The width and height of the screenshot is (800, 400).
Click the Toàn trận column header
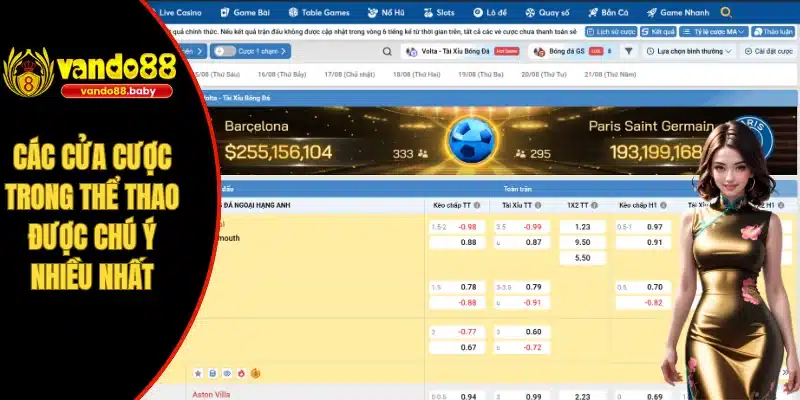coord(517,189)
